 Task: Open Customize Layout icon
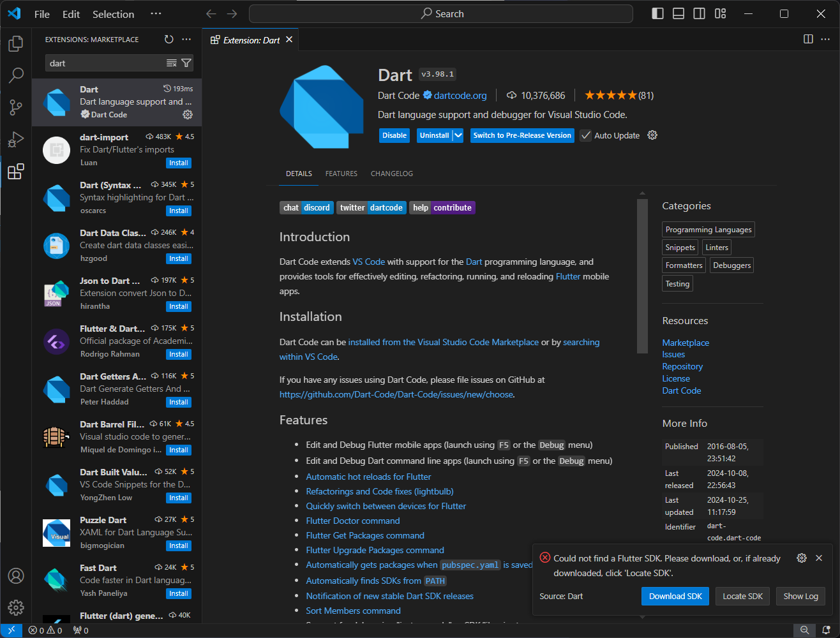(721, 14)
